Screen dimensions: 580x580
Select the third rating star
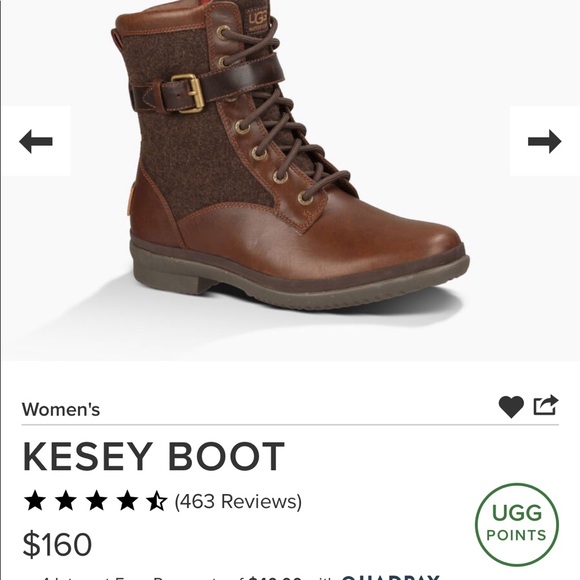point(97,500)
